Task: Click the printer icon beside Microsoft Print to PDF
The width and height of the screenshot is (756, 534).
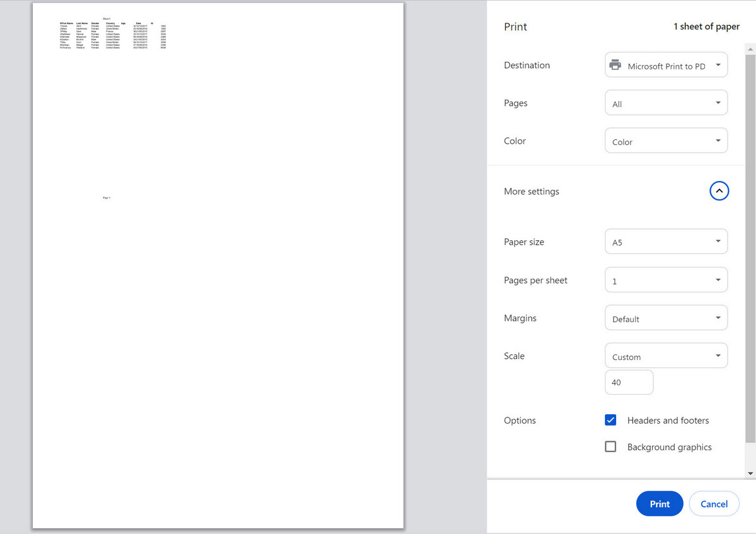Action: click(x=615, y=64)
